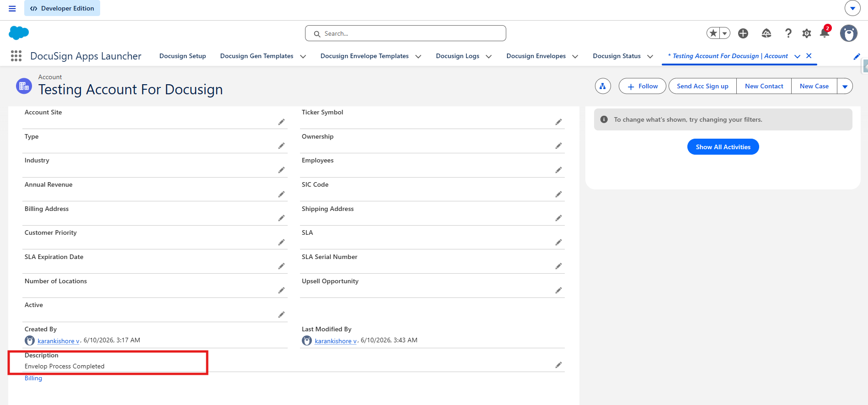Click the New Case button

coord(814,86)
